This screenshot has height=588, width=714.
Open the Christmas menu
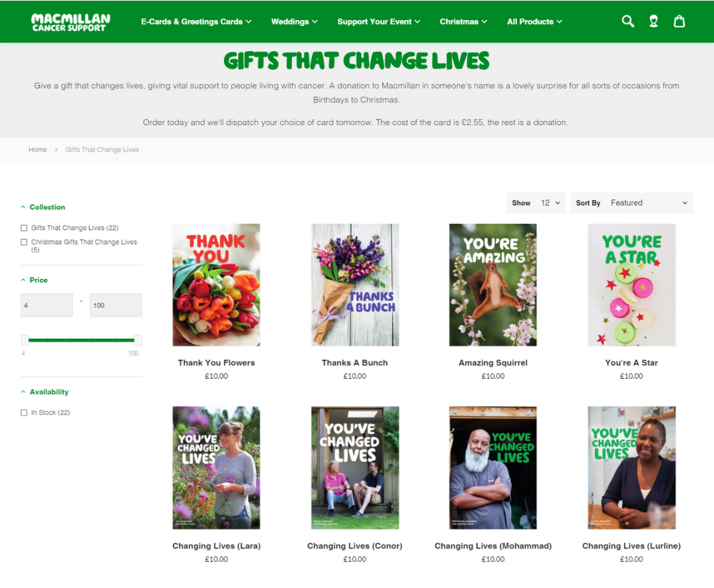point(463,21)
